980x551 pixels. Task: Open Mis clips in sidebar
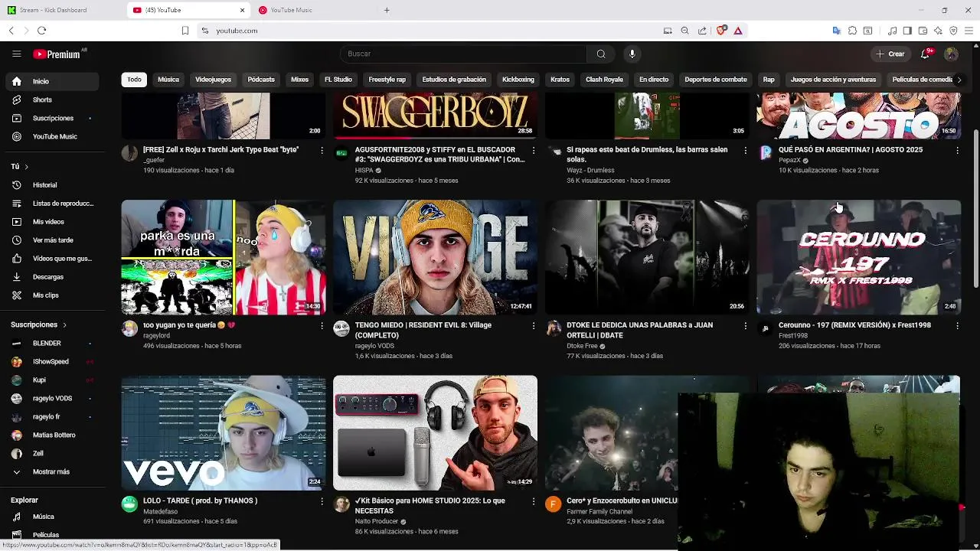click(52, 295)
